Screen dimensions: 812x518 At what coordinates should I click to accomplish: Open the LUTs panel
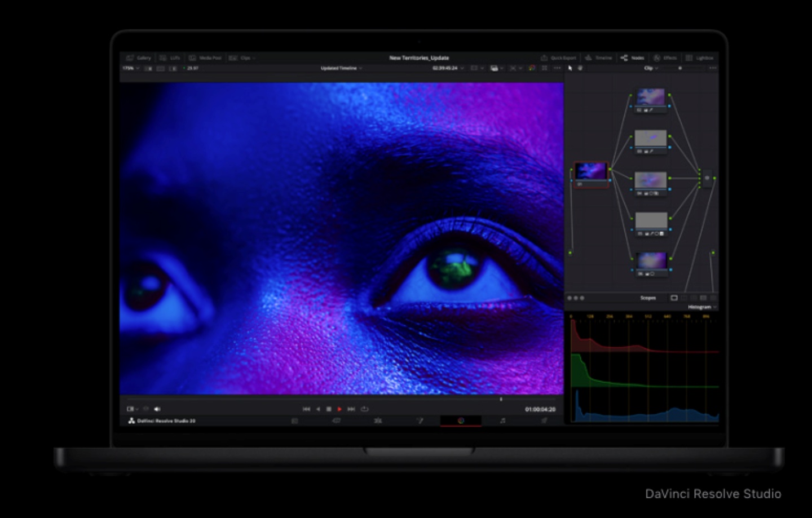point(170,58)
